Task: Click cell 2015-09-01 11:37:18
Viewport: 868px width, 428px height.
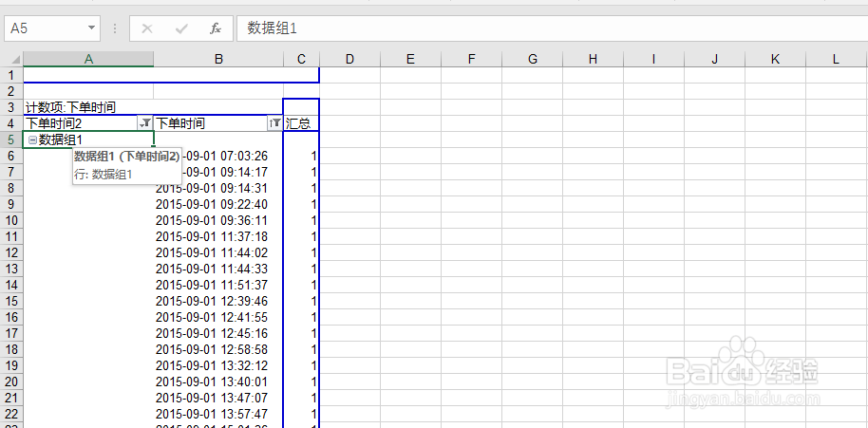Action: click(x=218, y=236)
